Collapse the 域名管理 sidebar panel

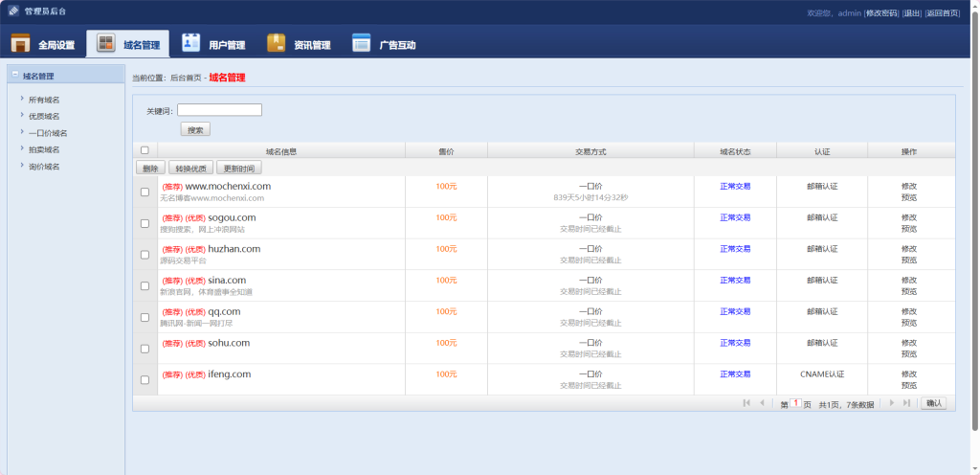click(14, 76)
